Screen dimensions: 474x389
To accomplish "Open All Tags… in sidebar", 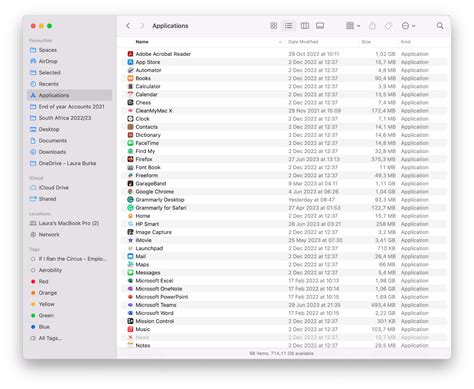I will click(69, 338).
